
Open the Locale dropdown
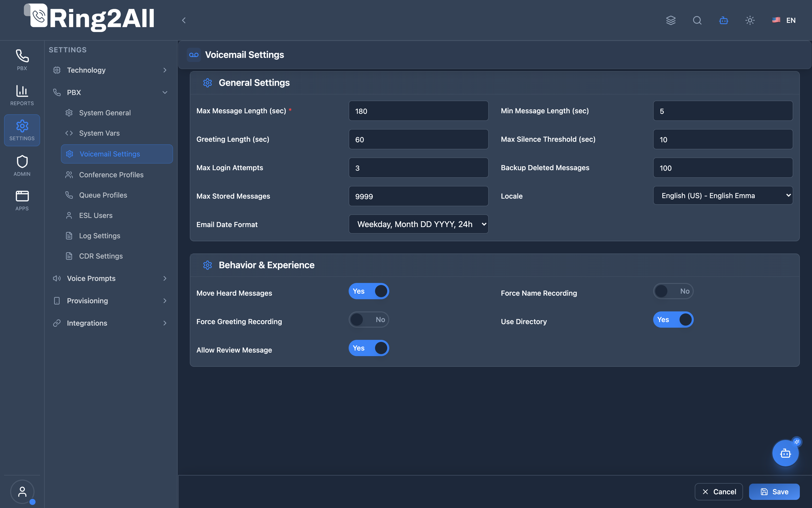[x=723, y=196]
